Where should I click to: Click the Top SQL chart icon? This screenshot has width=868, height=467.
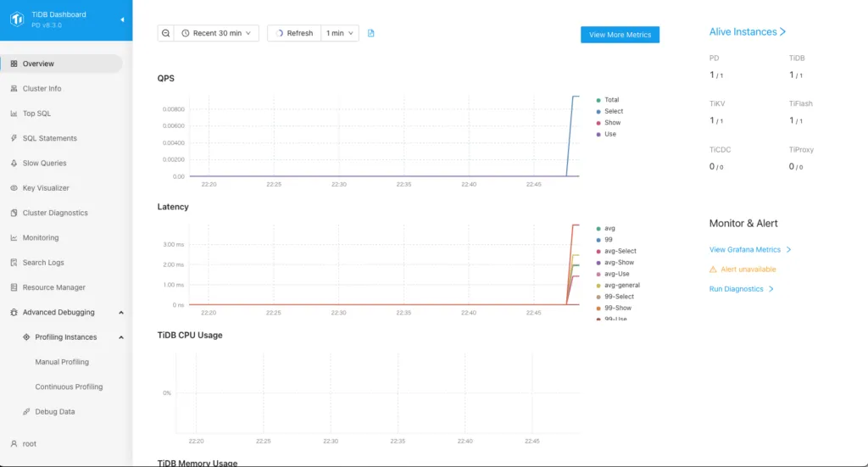pos(14,114)
